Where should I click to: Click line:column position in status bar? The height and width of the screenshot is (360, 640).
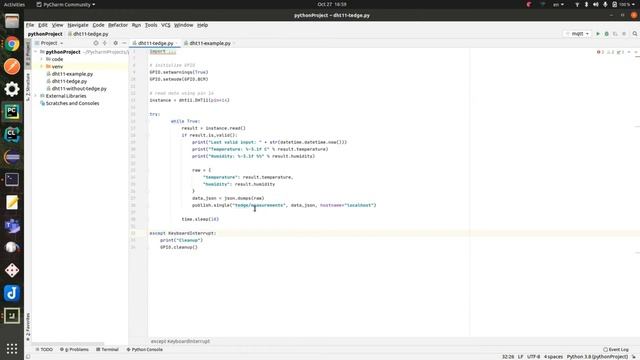(x=508, y=356)
